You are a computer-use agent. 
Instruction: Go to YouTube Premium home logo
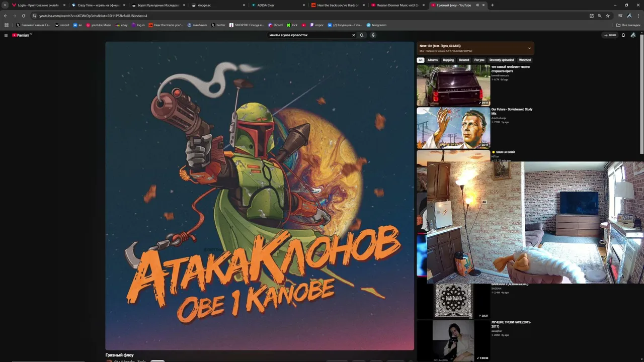22,35
